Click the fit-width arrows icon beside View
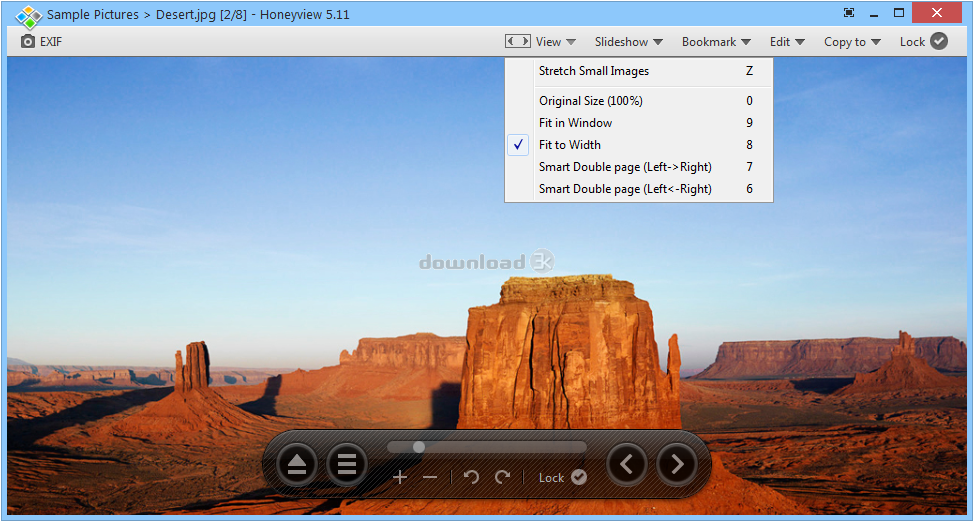974x522 pixels. [x=517, y=42]
